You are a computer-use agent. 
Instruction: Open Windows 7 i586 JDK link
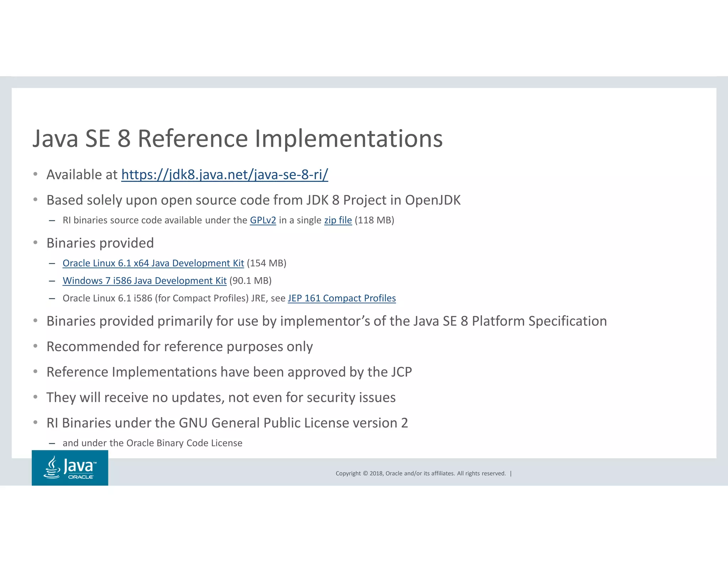pos(144,281)
